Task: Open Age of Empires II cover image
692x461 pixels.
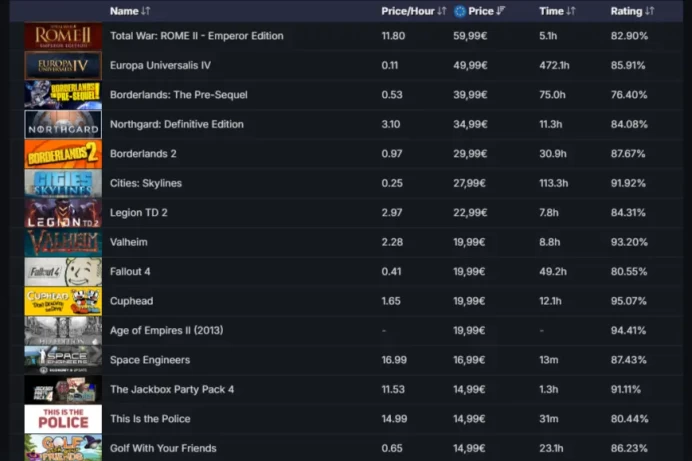Action: pyautogui.click(x=63, y=331)
